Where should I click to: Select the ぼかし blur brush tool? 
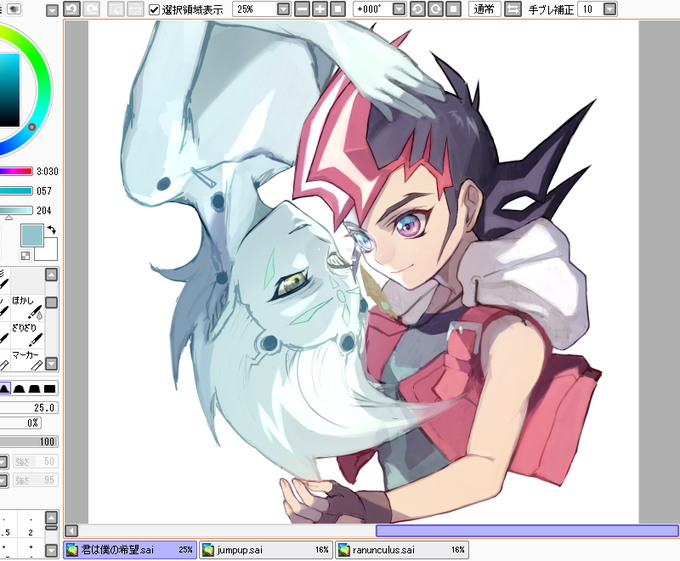(x=27, y=307)
